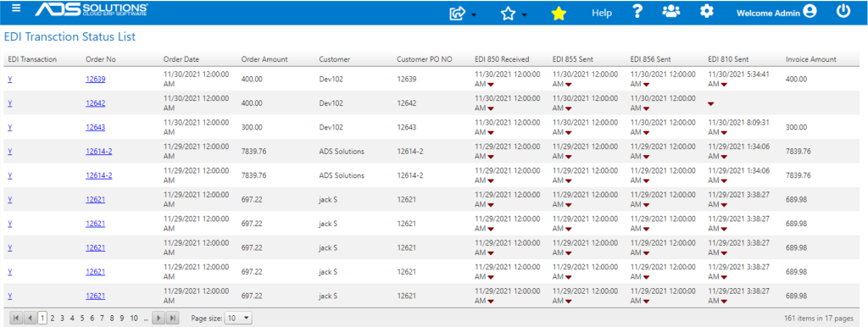Expand EDI 856 Sent arrow for order 12643
This screenshot has height=327, width=868.
pyautogui.click(x=647, y=133)
